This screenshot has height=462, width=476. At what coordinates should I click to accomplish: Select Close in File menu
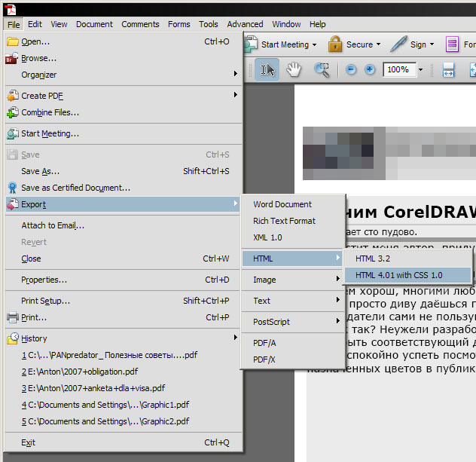coord(123,259)
